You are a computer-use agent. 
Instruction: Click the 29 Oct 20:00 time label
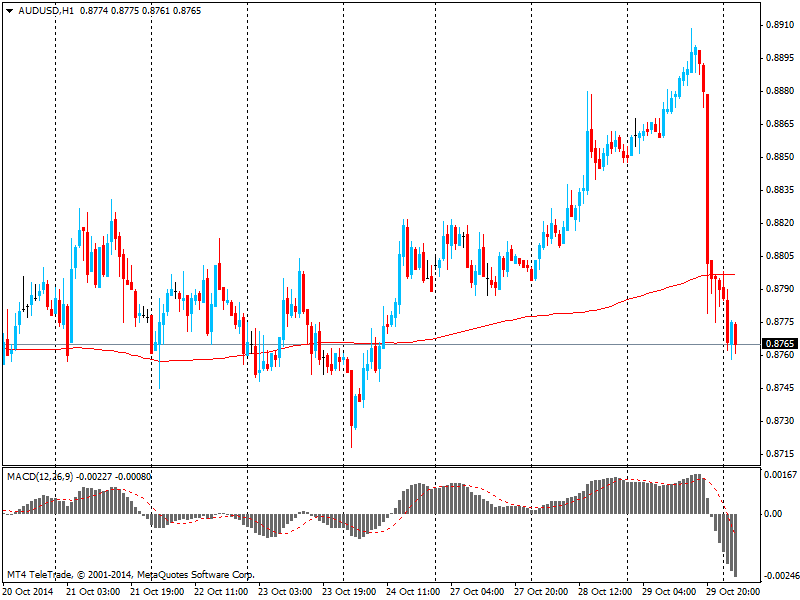coord(729,591)
